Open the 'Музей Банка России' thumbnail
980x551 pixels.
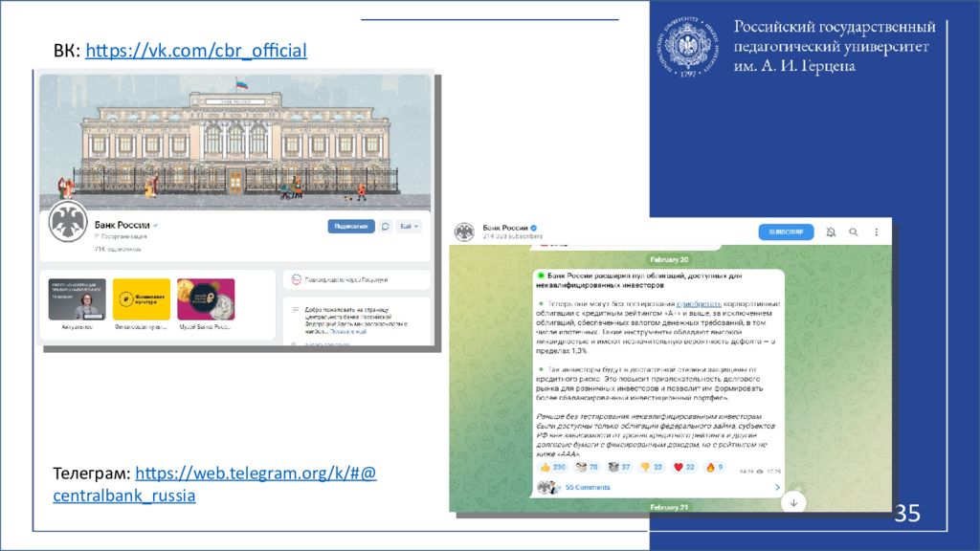pos(206,299)
